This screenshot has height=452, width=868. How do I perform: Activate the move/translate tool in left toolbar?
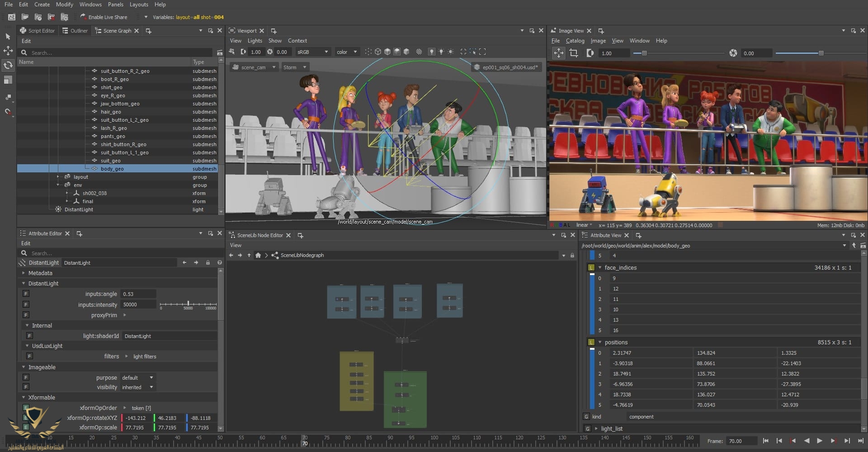pyautogui.click(x=8, y=50)
